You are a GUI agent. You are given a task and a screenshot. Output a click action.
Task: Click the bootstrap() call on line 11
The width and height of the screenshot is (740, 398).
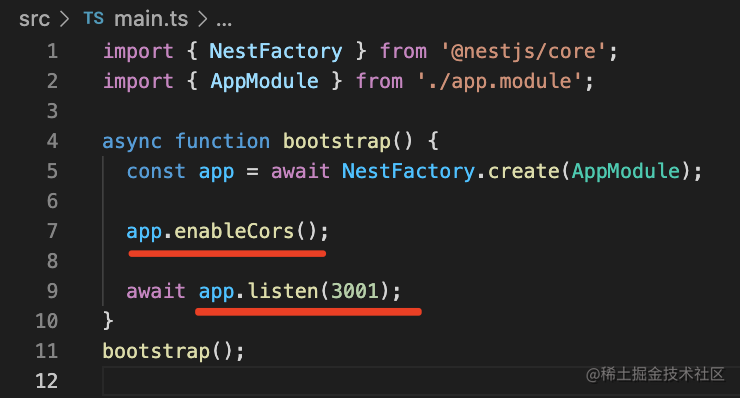[x=173, y=351]
